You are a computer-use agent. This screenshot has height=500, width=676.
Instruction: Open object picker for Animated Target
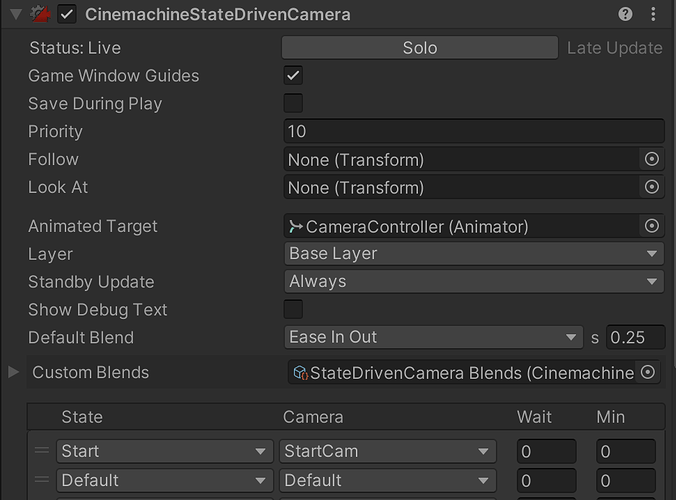point(651,226)
